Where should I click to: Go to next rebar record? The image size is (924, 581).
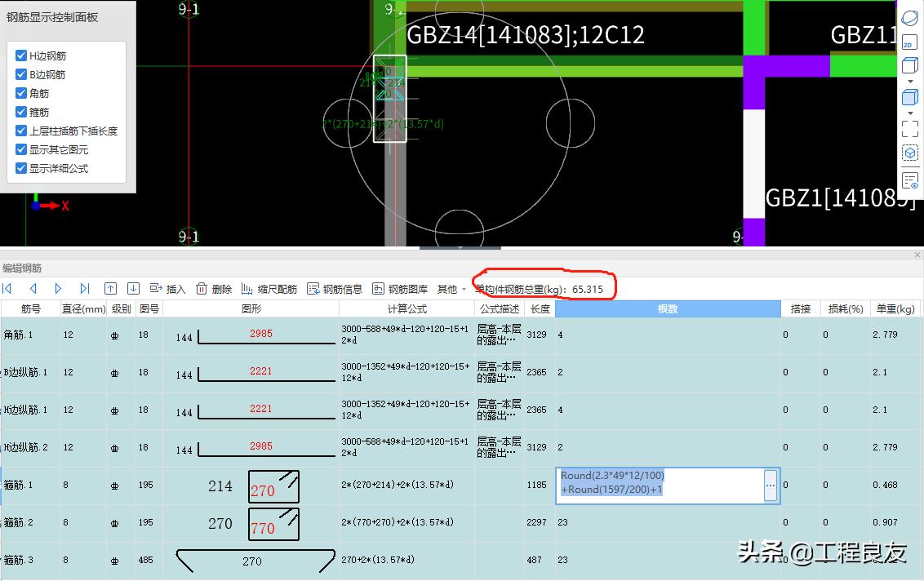(x=58, y=289)
